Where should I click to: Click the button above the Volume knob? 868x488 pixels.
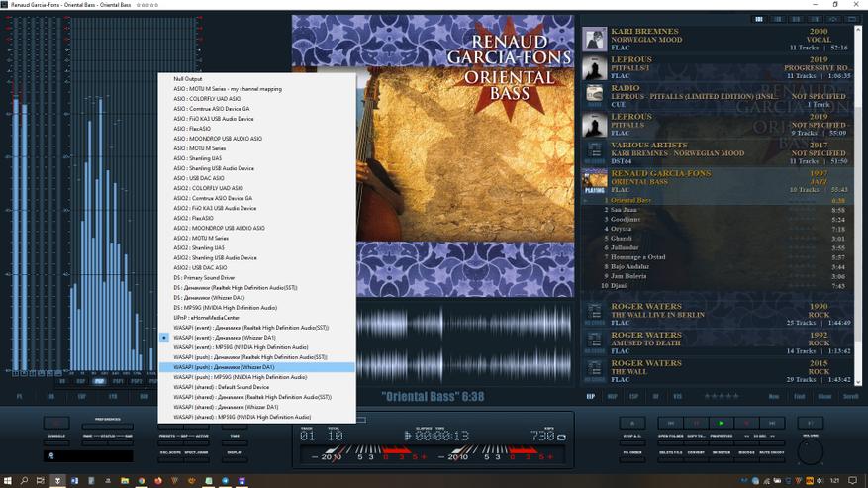click(x=811, y=423)
